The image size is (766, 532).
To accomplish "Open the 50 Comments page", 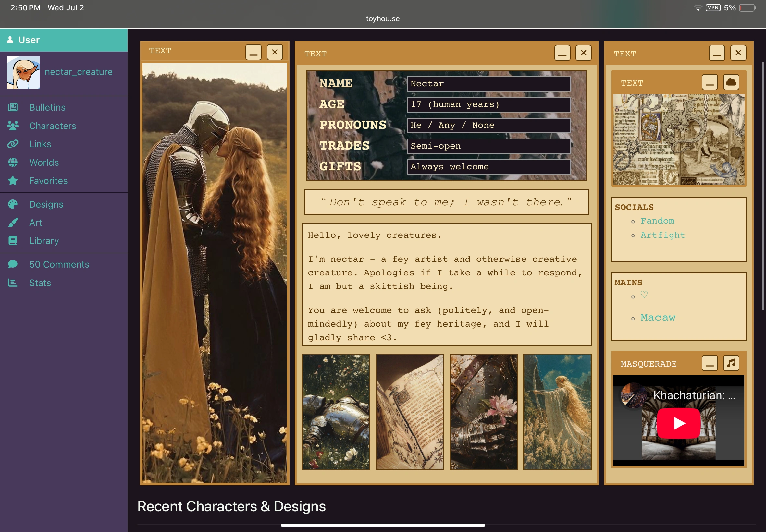I will click(59, 264).
